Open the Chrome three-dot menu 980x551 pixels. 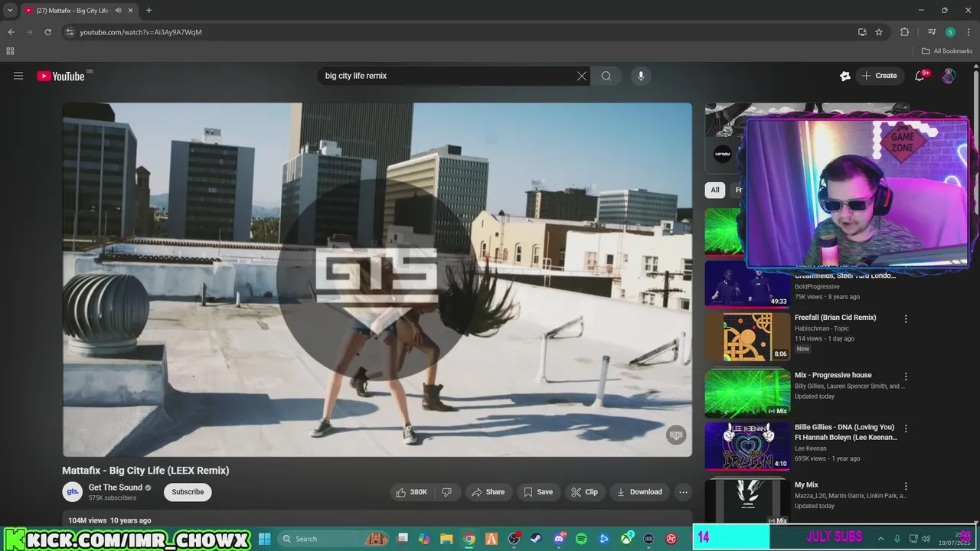pos(969,32)
